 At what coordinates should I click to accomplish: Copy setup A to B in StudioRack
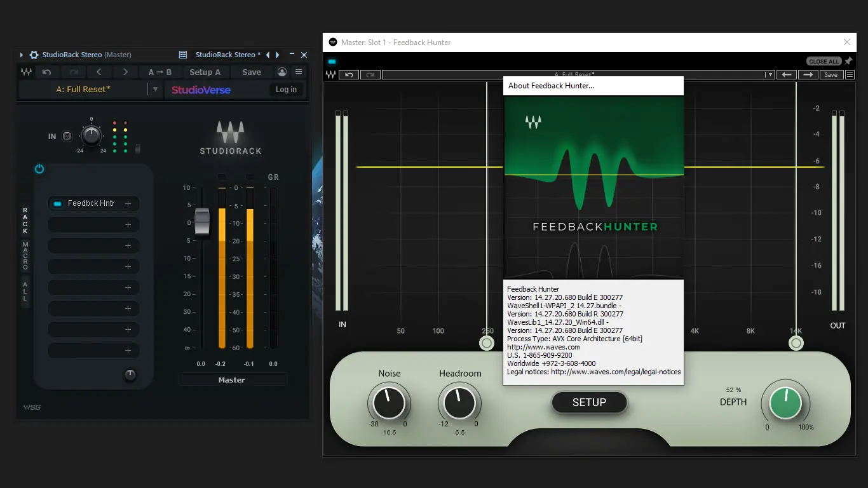pyautogui.click(x=160, y=72)
